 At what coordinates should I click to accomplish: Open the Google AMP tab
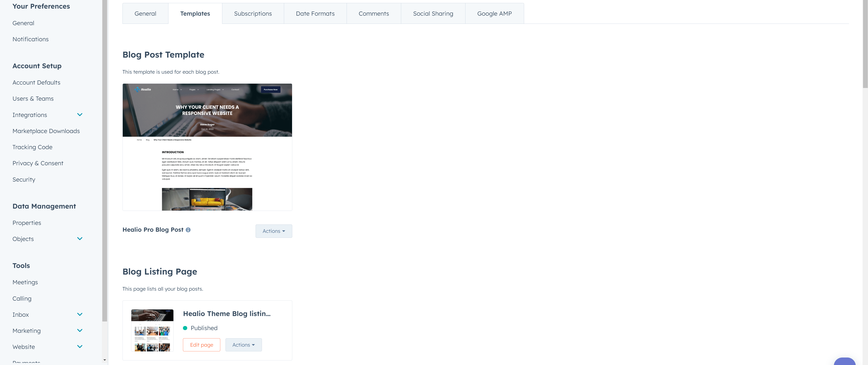tap(494, 14)
